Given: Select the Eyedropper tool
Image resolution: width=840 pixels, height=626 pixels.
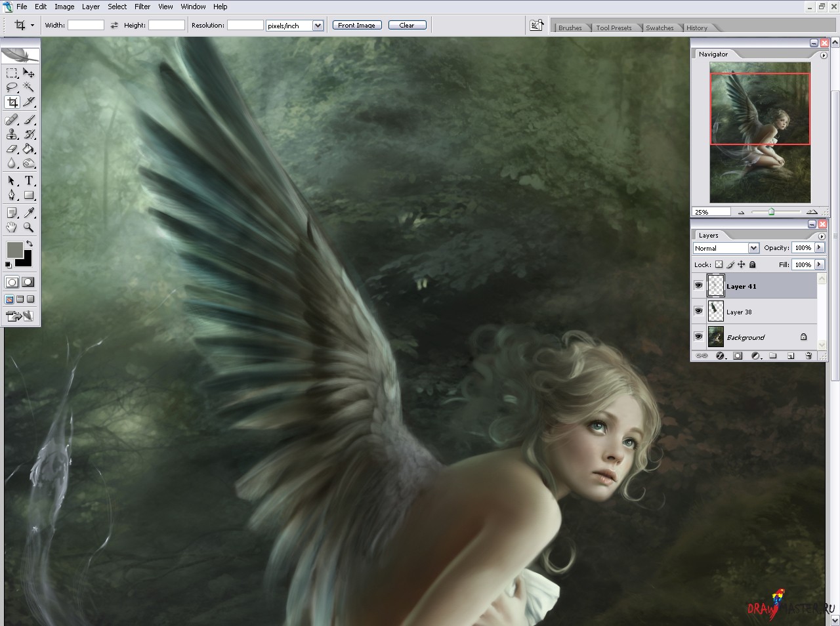Looking at the screenshot, I should [x=29, y=213].
